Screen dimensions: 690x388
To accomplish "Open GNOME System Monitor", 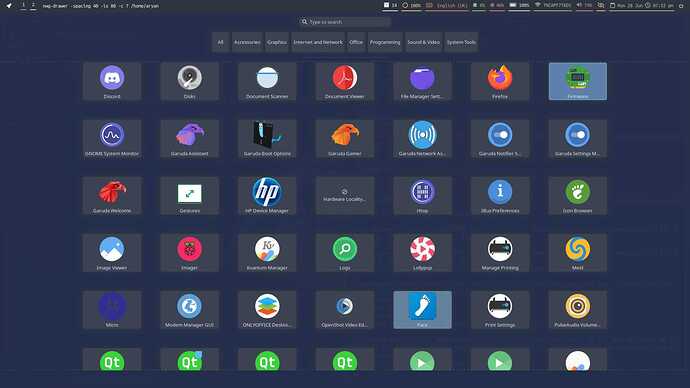I will pos(112,139).
